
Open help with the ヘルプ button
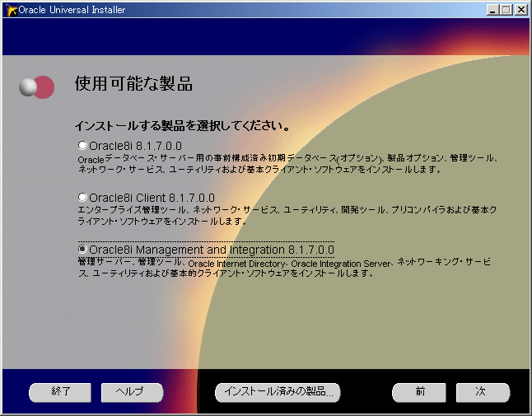pos(132,392)
